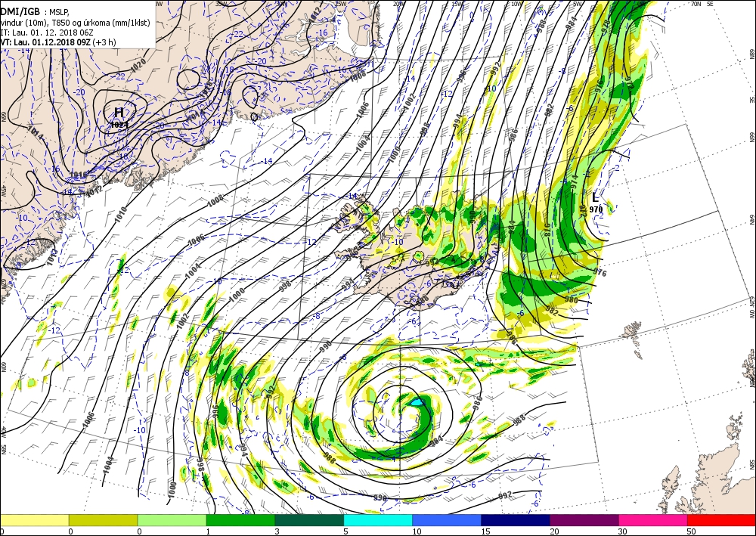Click the olive-yellow legend swatch
The width and height of the screenshot is (756, 536).
103,520
